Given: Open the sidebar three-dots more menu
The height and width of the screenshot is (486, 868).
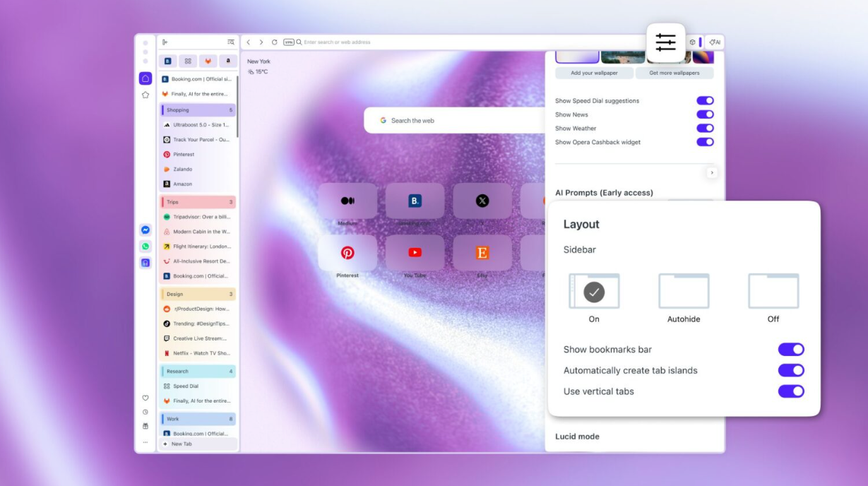Looking at the screenshot, I should (x=145, y=442).
